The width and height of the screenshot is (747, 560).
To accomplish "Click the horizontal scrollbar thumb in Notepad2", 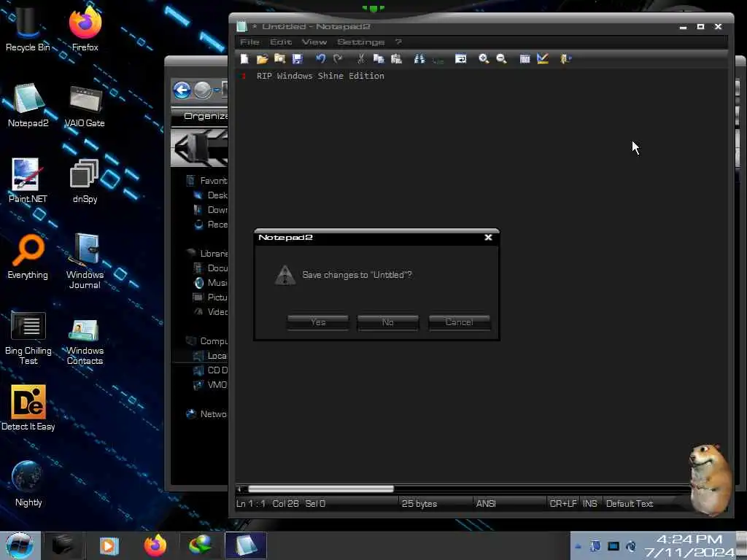I will (x=321, y=489).
